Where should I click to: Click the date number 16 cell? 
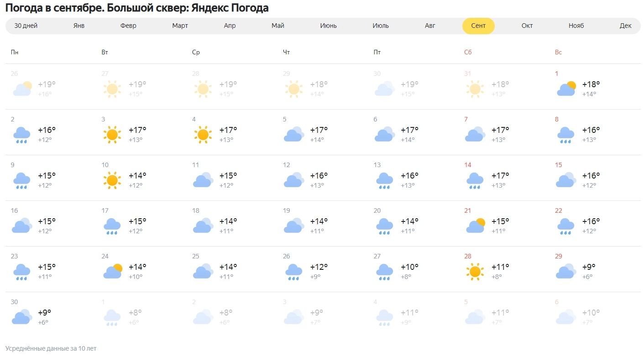tap(15, 210)
